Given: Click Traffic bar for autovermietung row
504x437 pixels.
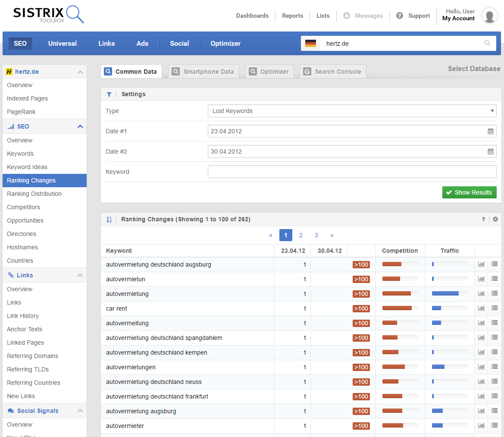Looking at the screenshot, I should pyautogui.click(x=449, y=294).
